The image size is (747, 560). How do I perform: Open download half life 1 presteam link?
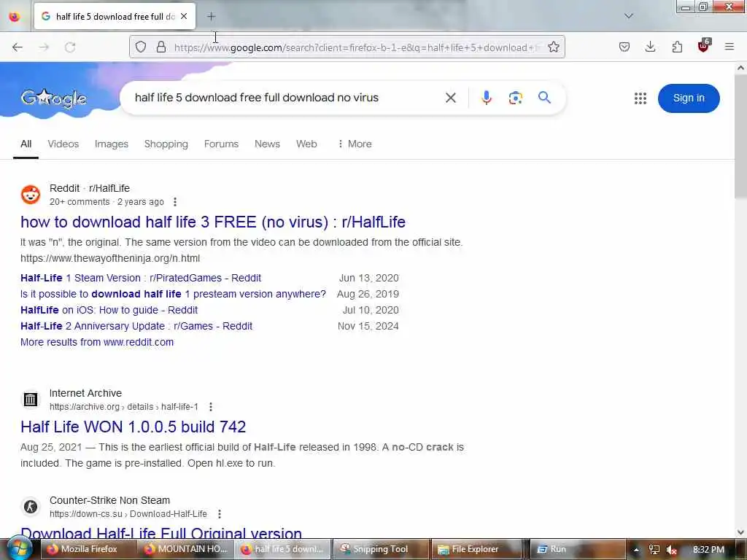coord(173,294)
